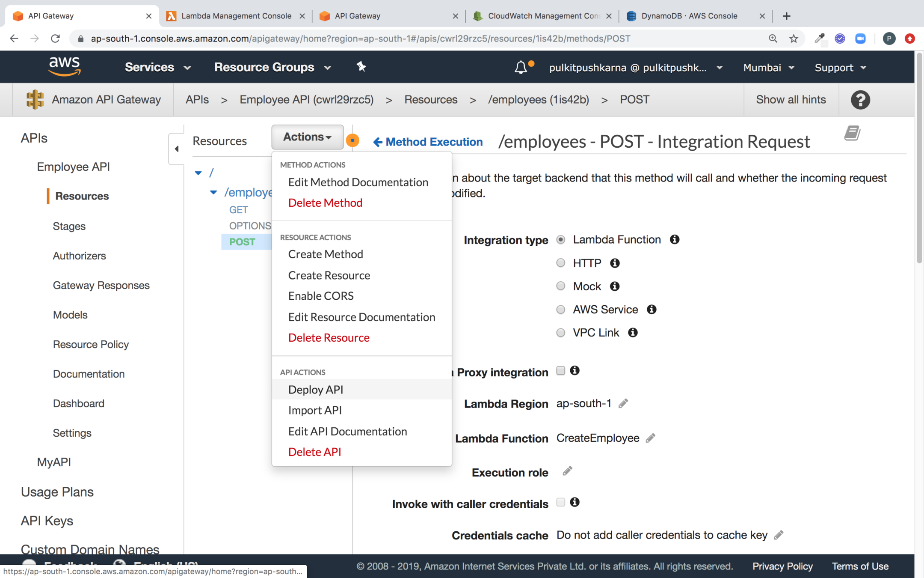Toggle the Proxy integration checkbox
Screen dimensions: 924x578
[x=560, y=371]
